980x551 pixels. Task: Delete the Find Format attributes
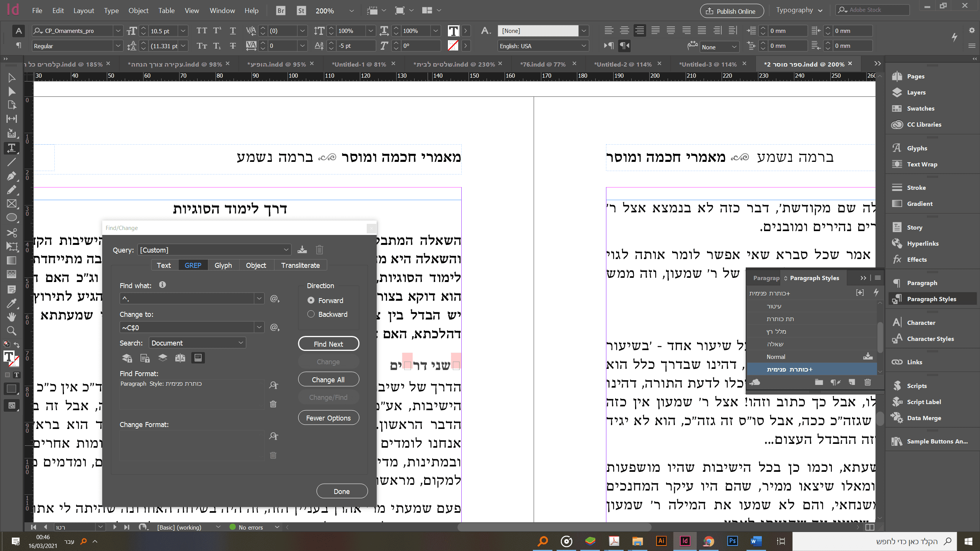point(273,404)
